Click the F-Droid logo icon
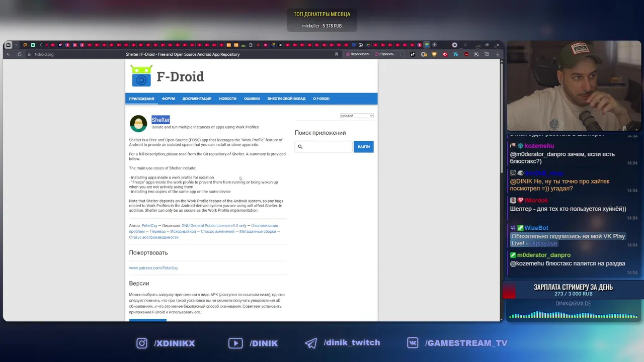Image resolution: width=644 pixels, height=362 pixels. pos(141,76)
